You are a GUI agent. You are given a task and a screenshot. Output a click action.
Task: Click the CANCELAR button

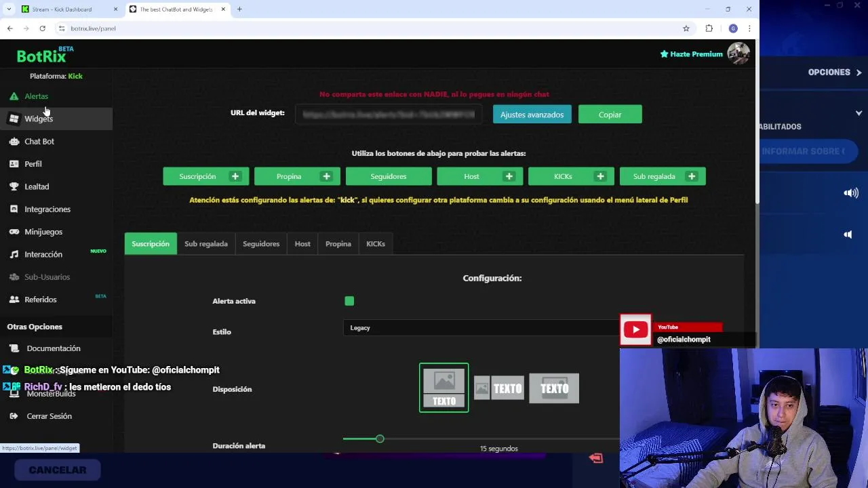tap(58, 470)
